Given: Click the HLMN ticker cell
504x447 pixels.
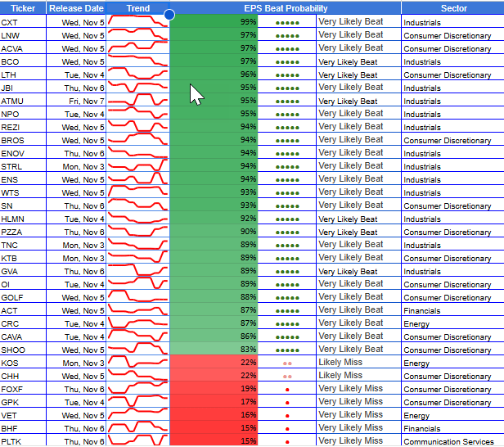Looking at the screenshot, I should (23, 219).
